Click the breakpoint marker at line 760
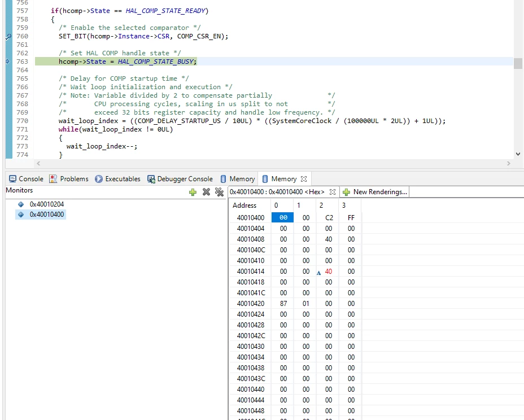524x420 pixels. [8, 37]
